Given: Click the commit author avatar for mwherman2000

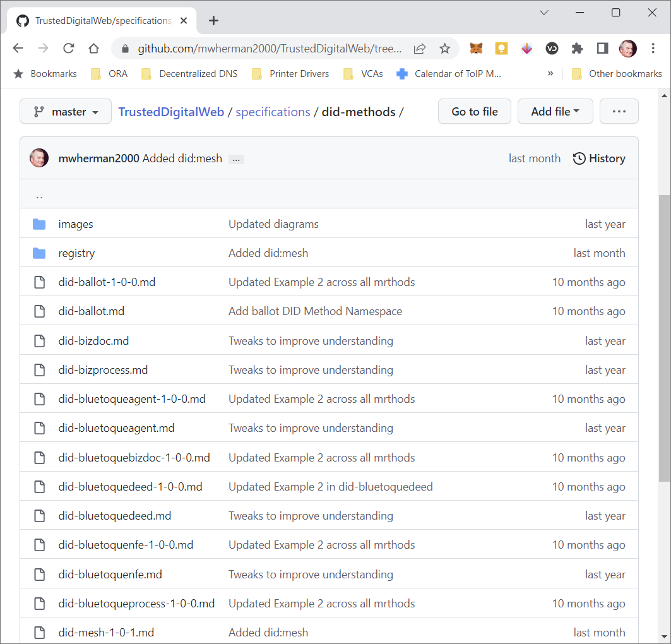Looking at the screenshot, I should pos(39,158).
